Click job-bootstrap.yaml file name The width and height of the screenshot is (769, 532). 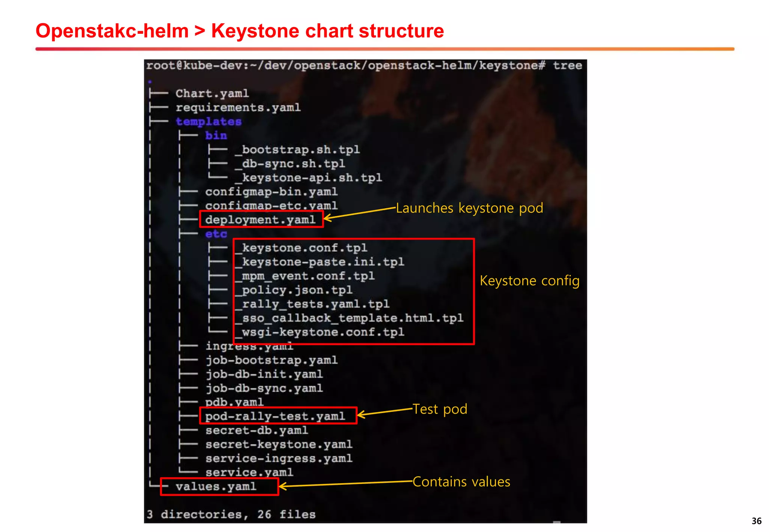[x=271, y=360]
